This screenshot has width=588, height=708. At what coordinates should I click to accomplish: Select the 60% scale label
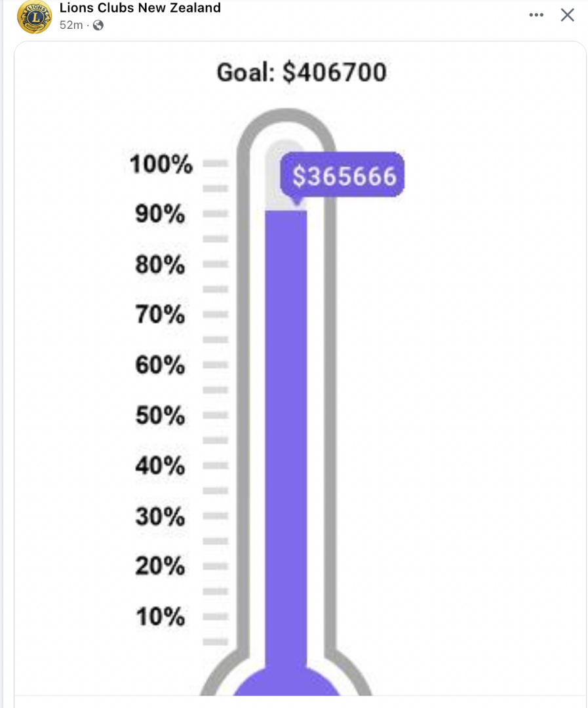tap(161, 365)
